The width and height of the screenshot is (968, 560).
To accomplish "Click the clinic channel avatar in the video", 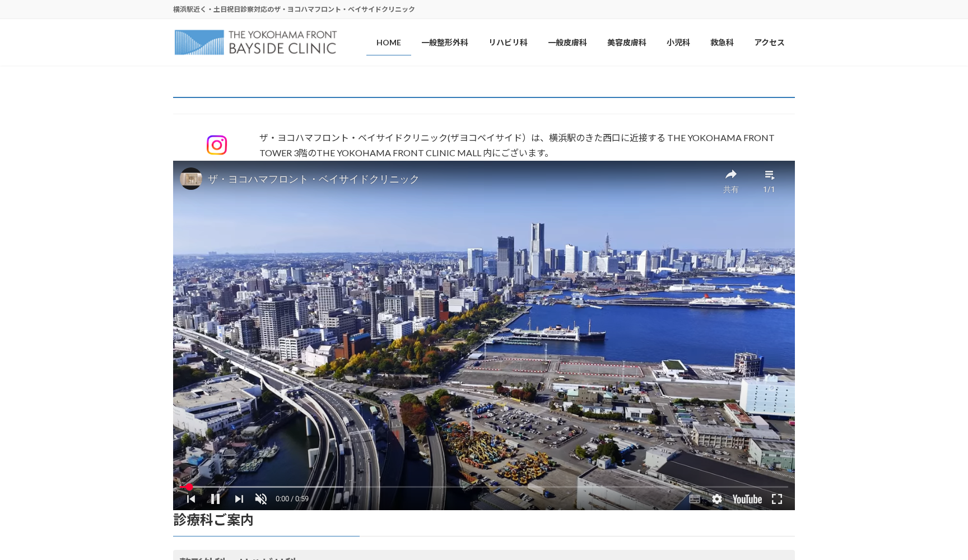I will coord(190,179).
